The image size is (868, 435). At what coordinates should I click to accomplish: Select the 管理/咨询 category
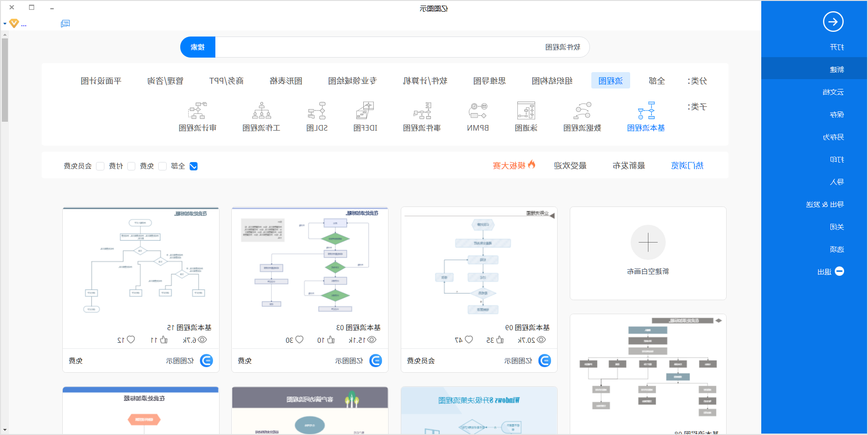[165, 81]
